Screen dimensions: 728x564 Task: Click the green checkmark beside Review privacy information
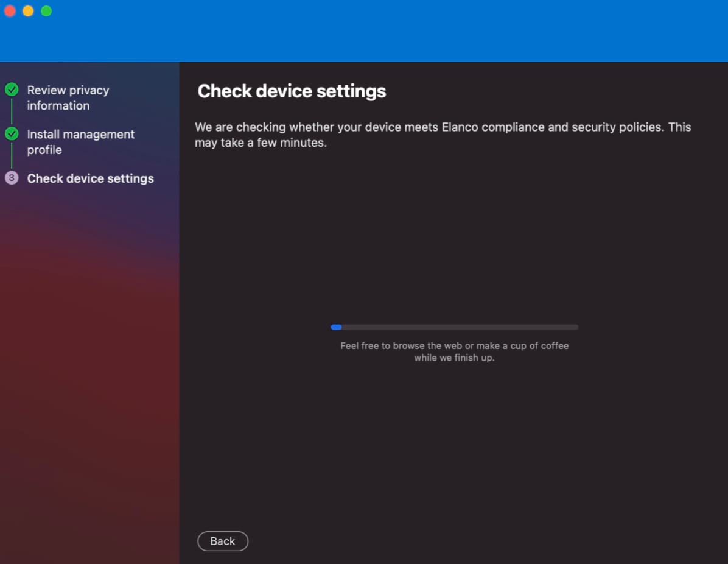tap(12, 89)
